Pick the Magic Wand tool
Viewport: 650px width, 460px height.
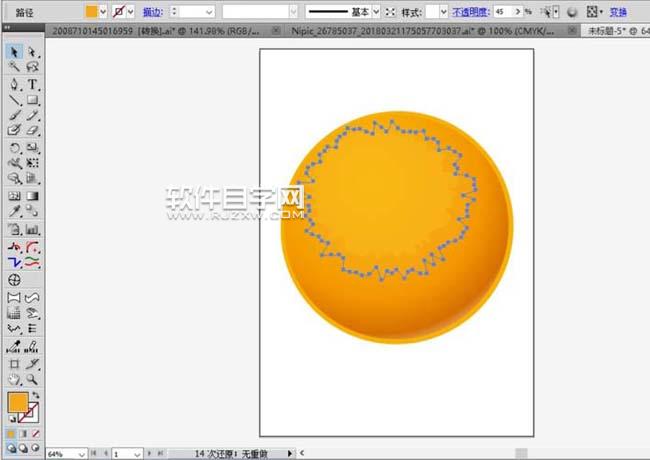pyautogui.click(x=14, y=67)
